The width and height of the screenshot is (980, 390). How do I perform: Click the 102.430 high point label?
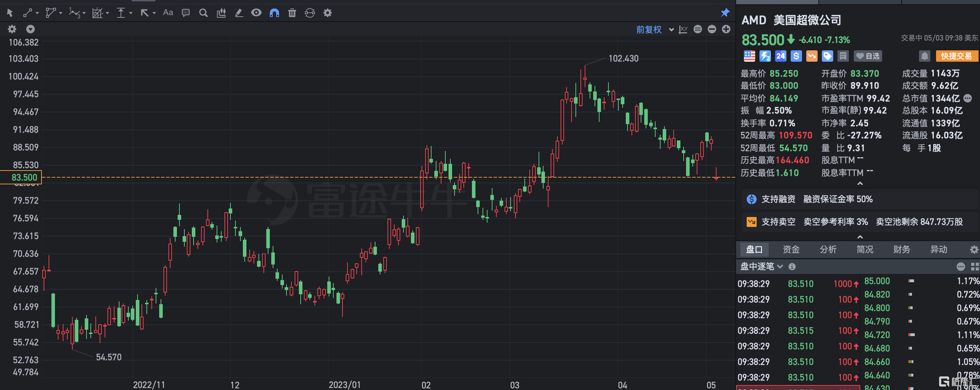(x=624, y=58)
